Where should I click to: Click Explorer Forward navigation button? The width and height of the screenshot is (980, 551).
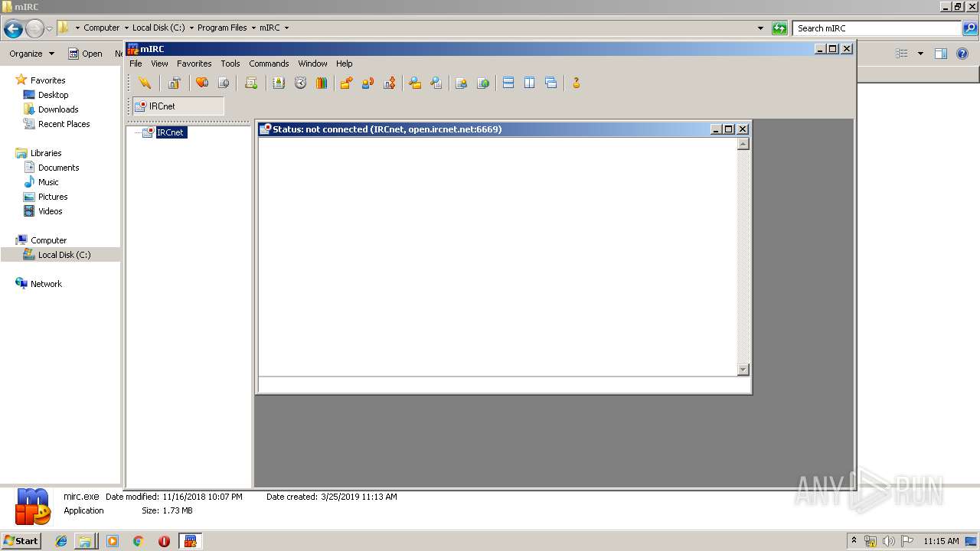[34, 29]
